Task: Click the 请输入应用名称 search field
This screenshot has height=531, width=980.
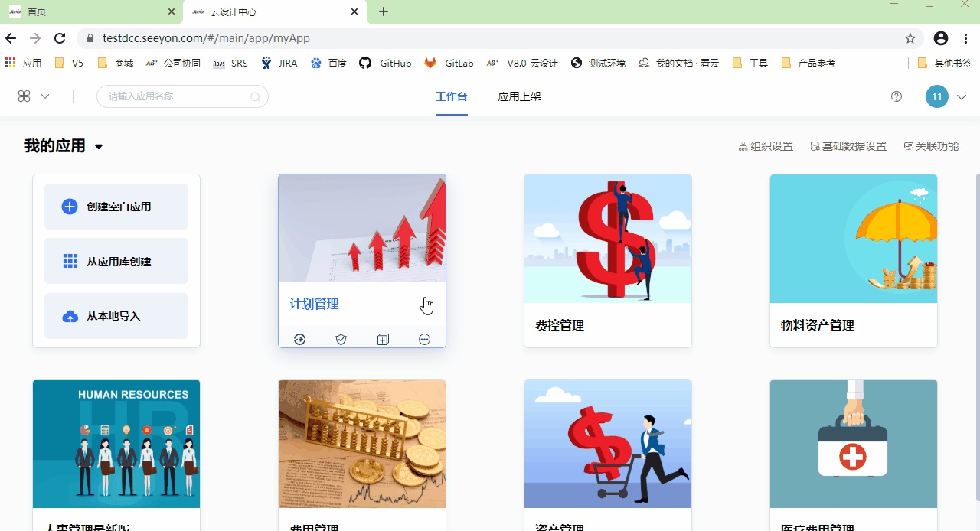Action: pyautogui.click(x=182, y=96)
